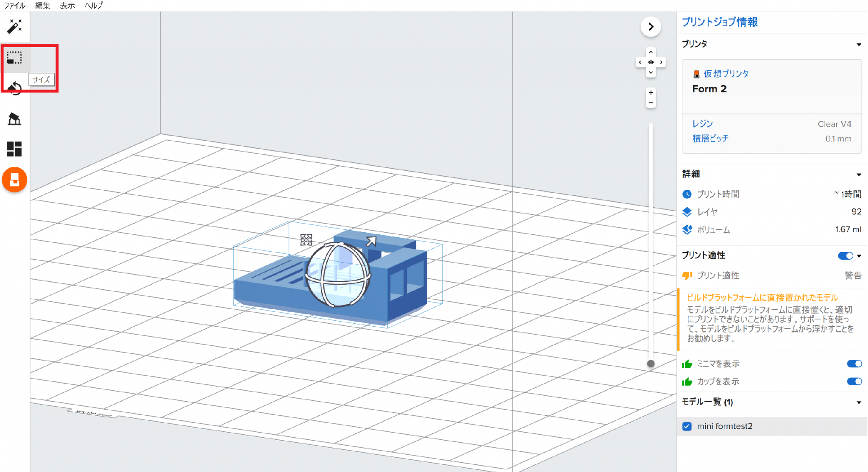868x472 pixels.
Task: Open the Supports tool
Action: pos(14,119)
